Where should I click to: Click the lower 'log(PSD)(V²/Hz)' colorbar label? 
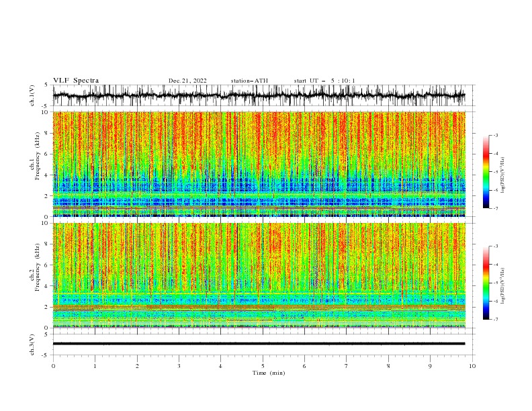[502, 285]
